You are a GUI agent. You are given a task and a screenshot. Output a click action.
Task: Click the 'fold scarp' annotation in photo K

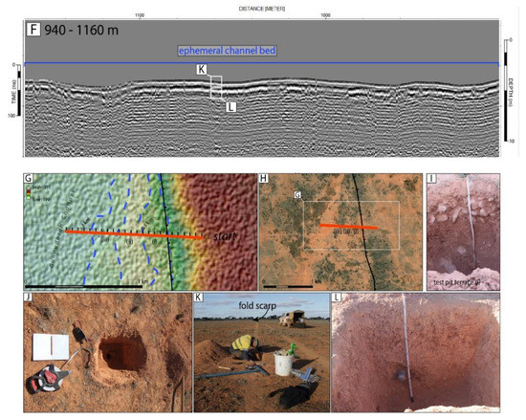257,305
